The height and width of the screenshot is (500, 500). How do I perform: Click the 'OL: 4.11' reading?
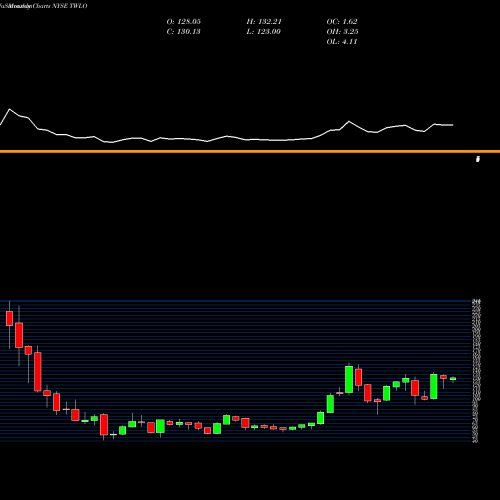(342, 42)
